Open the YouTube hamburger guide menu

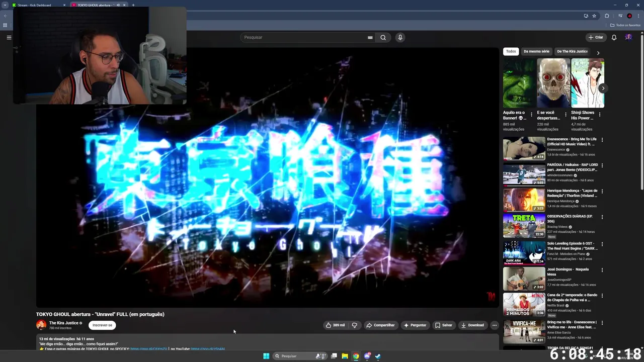point(9,37)
